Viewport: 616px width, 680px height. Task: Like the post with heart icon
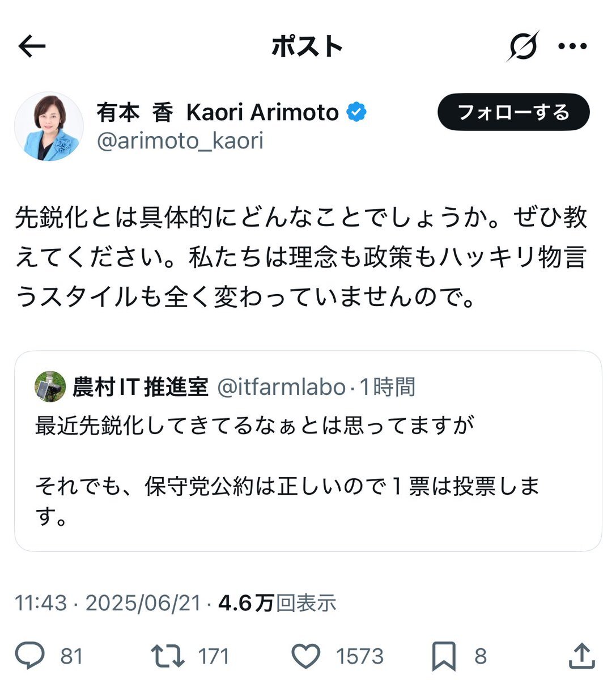(x=305, y=656)
